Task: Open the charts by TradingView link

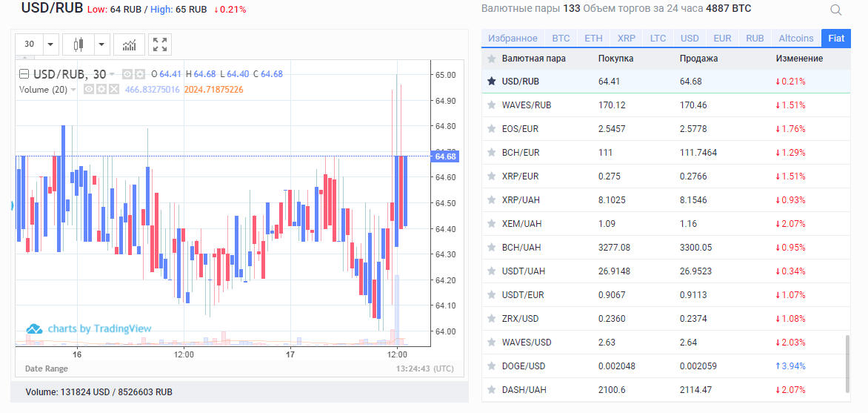Action: (x=89, y=328)
